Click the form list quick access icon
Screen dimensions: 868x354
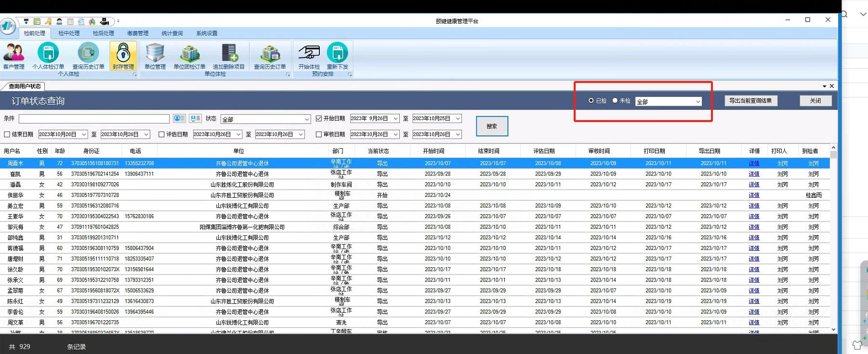(70, 21)
